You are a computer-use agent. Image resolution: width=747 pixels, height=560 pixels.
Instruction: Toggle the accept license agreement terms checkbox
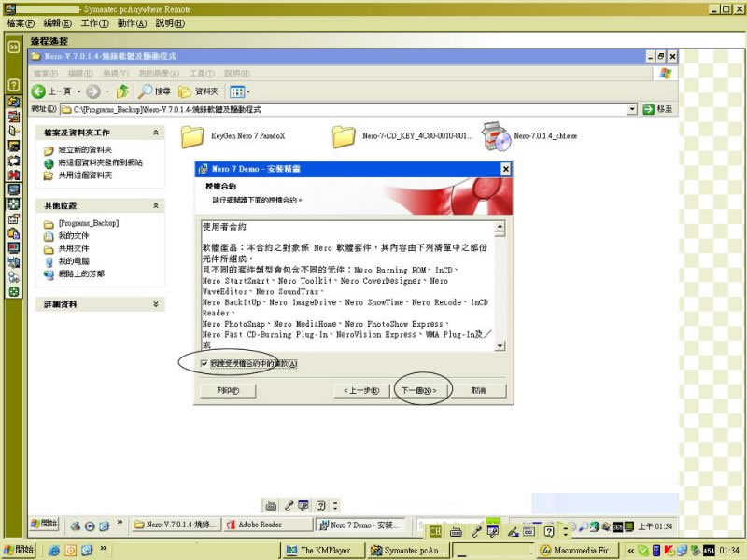204,364
